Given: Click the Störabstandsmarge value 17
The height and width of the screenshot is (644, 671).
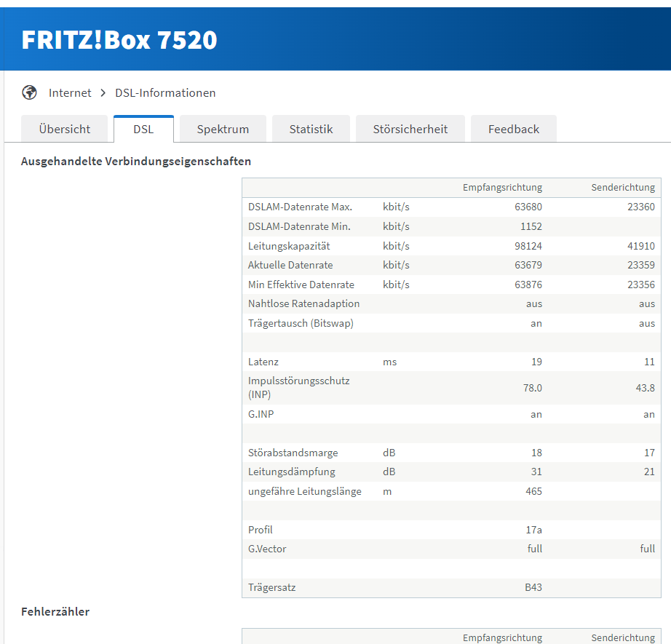Looking at the screenshot, I should click(650, 453).
